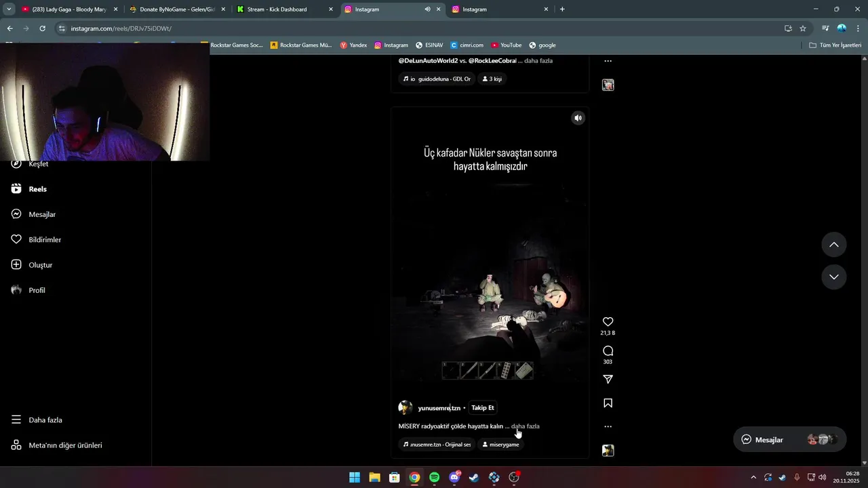Share the reel with the paper plane icon
This screenshot has height=488, width=868.
(x=608, y=380)
